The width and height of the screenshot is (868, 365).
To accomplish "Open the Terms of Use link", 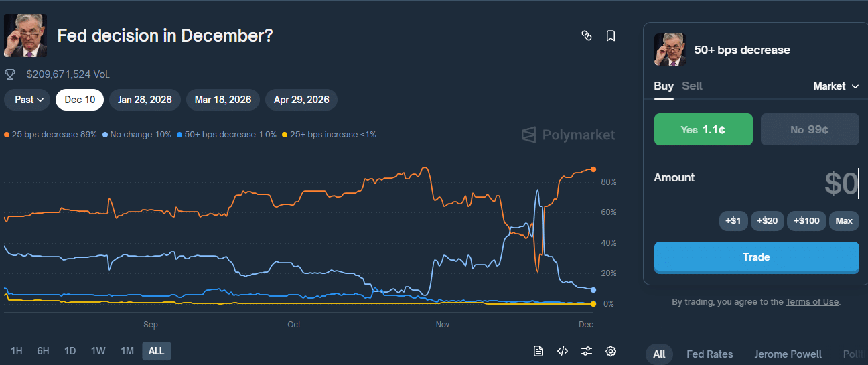I will tap(812, 302).
